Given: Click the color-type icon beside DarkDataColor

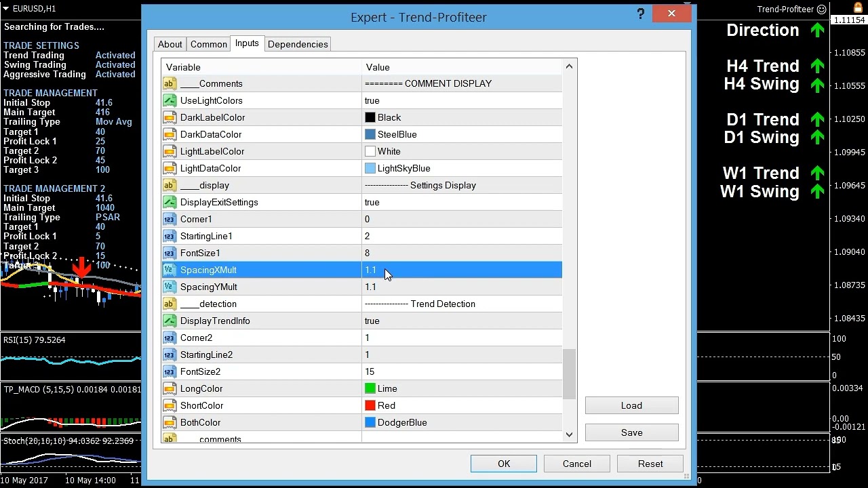Looking at the screenshot, I should (169, 134).
